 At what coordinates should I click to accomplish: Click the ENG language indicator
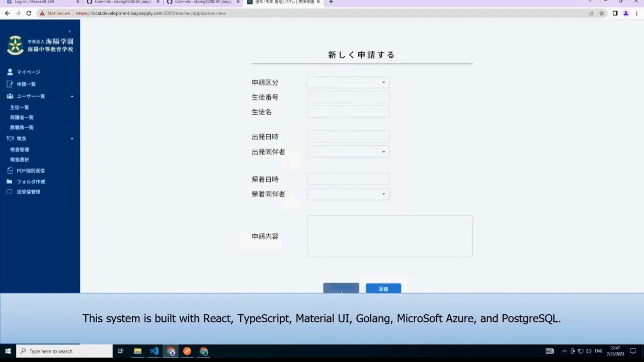point(598,351)
